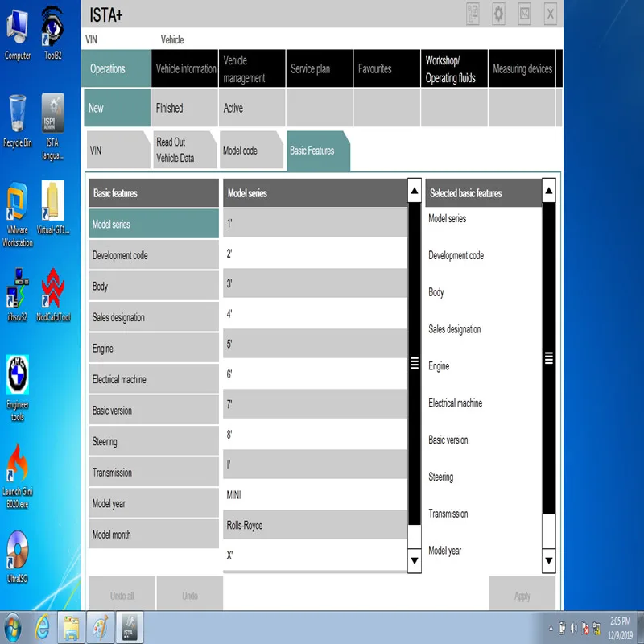The height and width of the screenshot is (644, 644).
Task: Launch Gini B020.exe shortcut
Action: coord(17,477)
